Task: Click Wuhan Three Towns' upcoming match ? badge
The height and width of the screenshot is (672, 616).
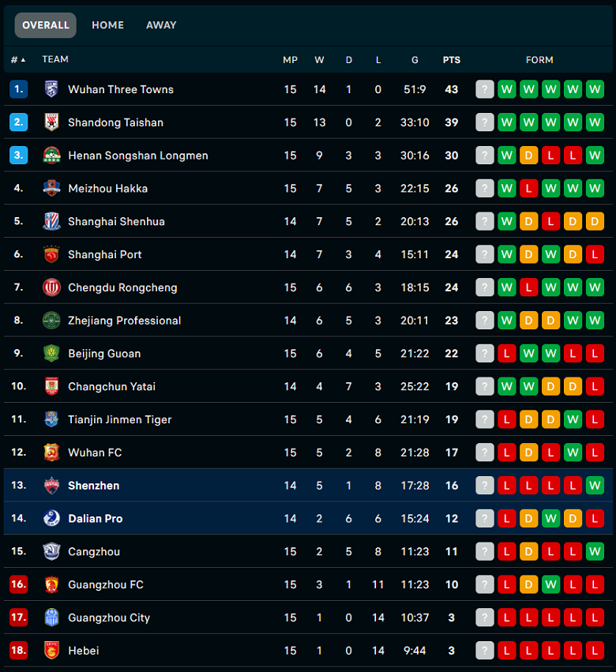Action: coord(485,89)
